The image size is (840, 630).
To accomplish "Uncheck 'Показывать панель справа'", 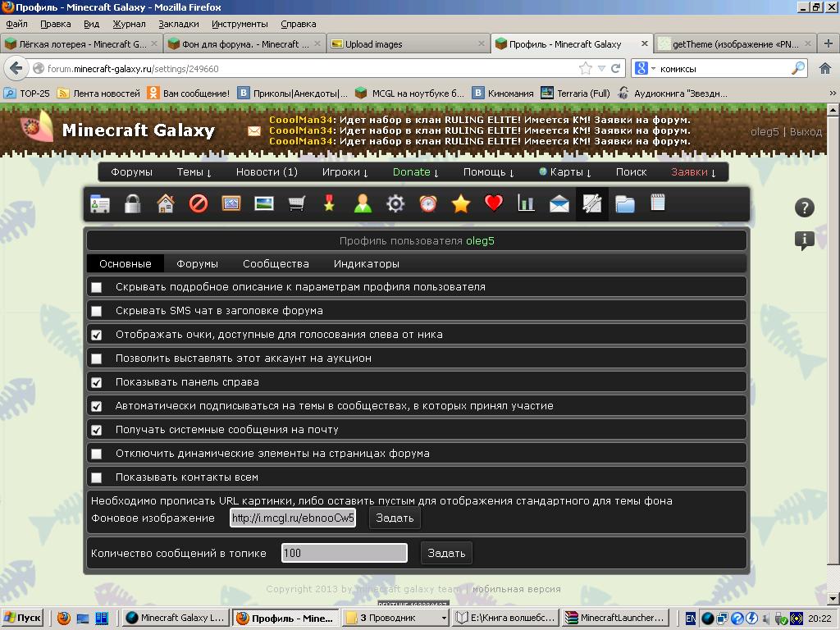I will (x=97, y=382).
